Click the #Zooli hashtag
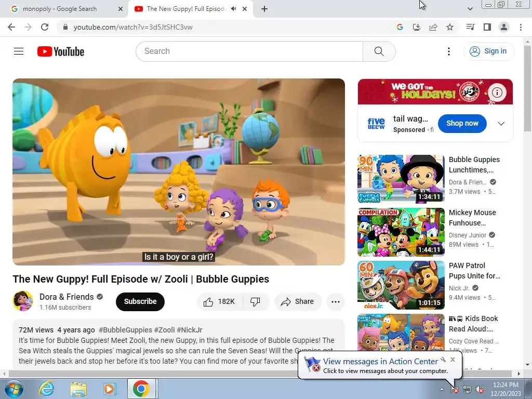 (x=164, y=330)
